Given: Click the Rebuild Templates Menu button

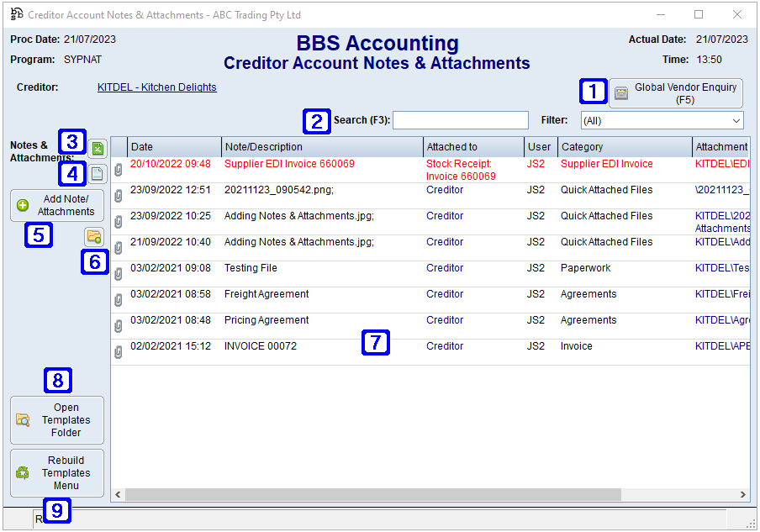Looking at the screenshot, I should point(56,472).
